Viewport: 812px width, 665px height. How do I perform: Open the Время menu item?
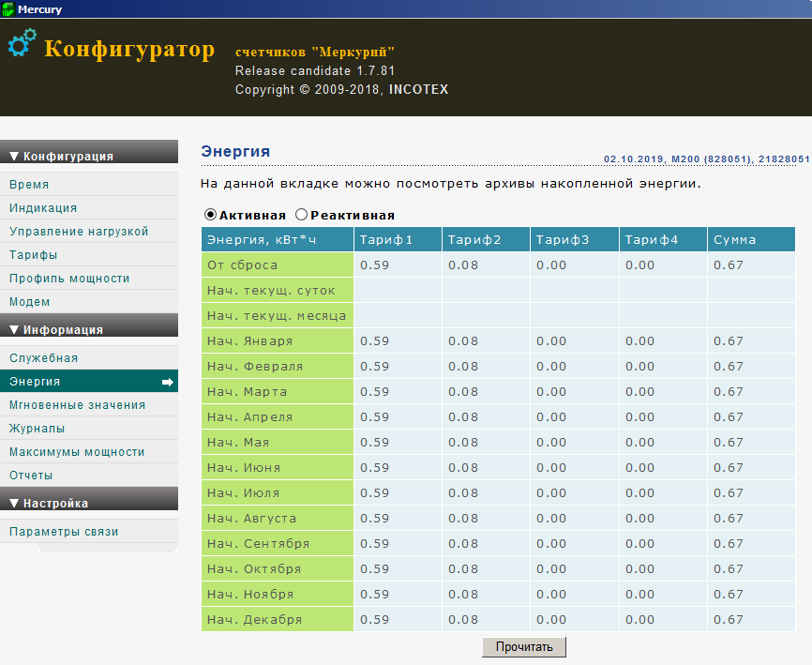pyautogui.click(x=89, y=185)
